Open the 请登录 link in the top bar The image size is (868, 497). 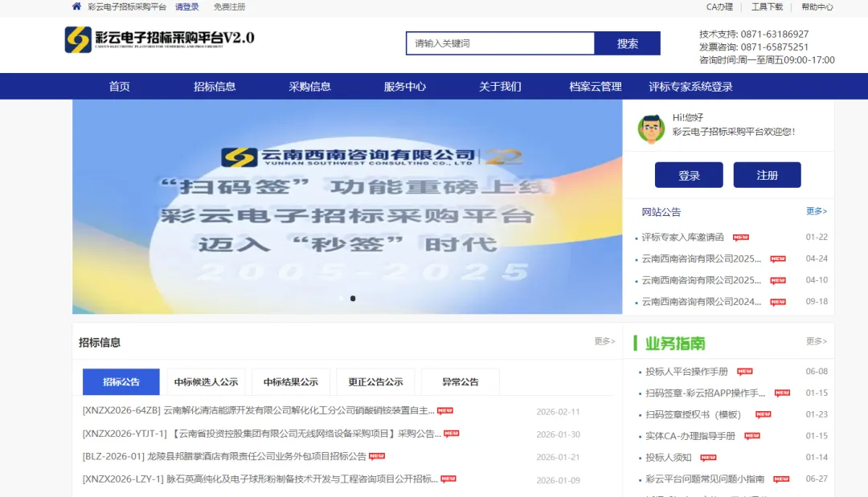(187, 7)
